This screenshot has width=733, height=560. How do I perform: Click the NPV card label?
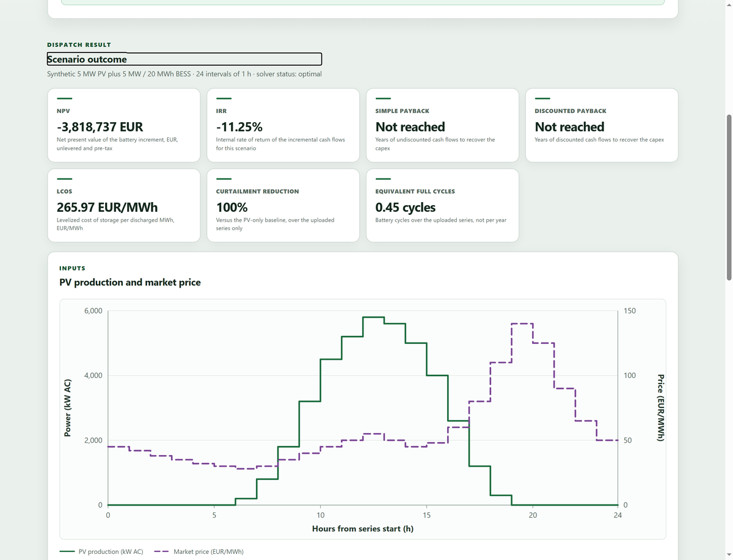click(63, 111)
